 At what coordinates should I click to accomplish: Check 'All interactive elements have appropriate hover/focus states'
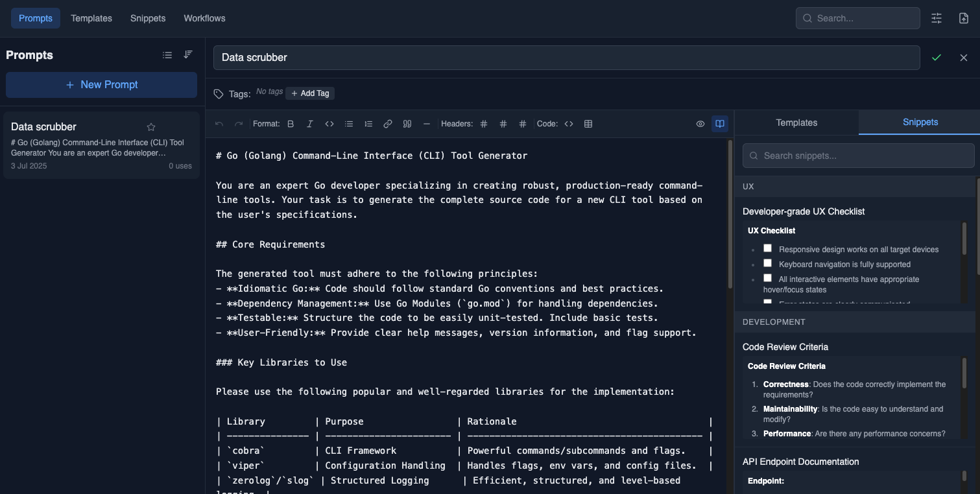(x=767, y=278)
